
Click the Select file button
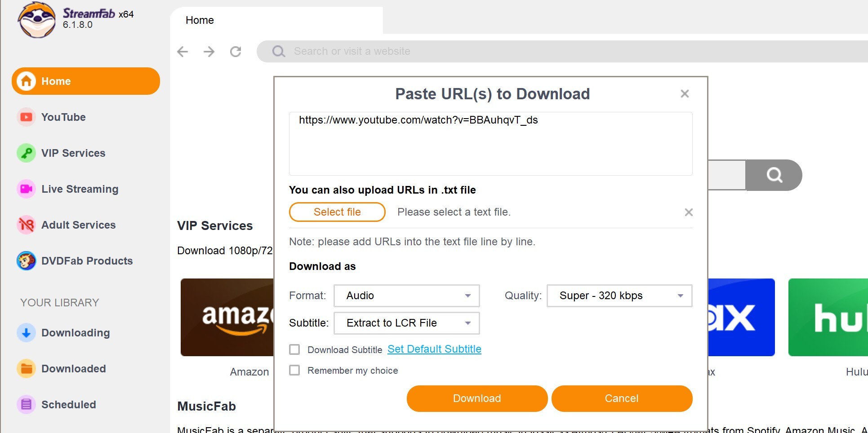point(337,212)
